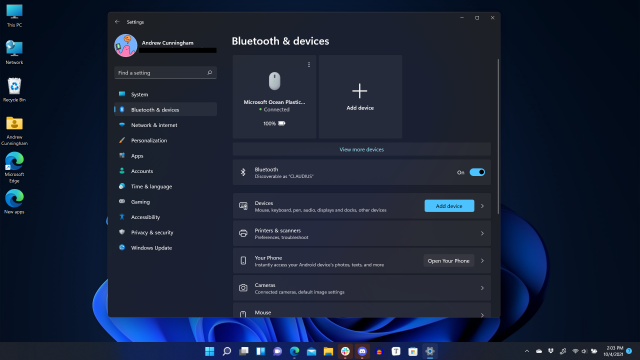The height and width of the screenshot is (360, 640).
Task: Open Andrew Cunningham's profile avatar
Action: click(126, 45)
